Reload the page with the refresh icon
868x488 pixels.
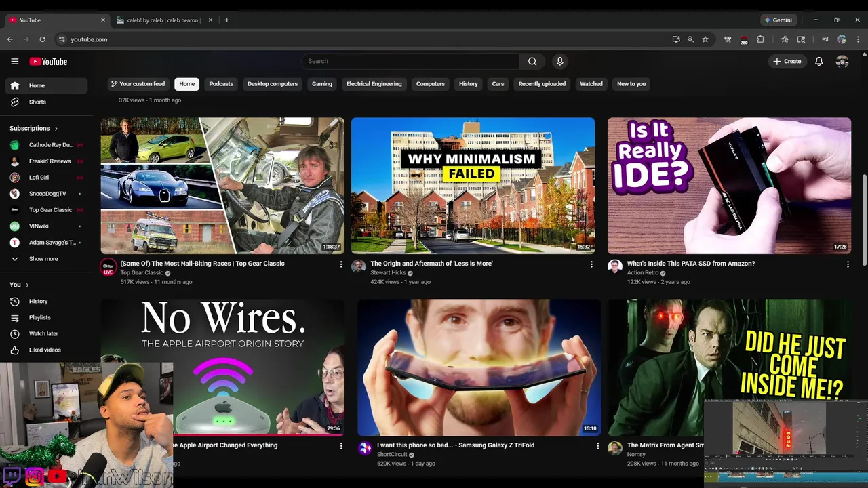pyautogui.click(x=42, y=39)
